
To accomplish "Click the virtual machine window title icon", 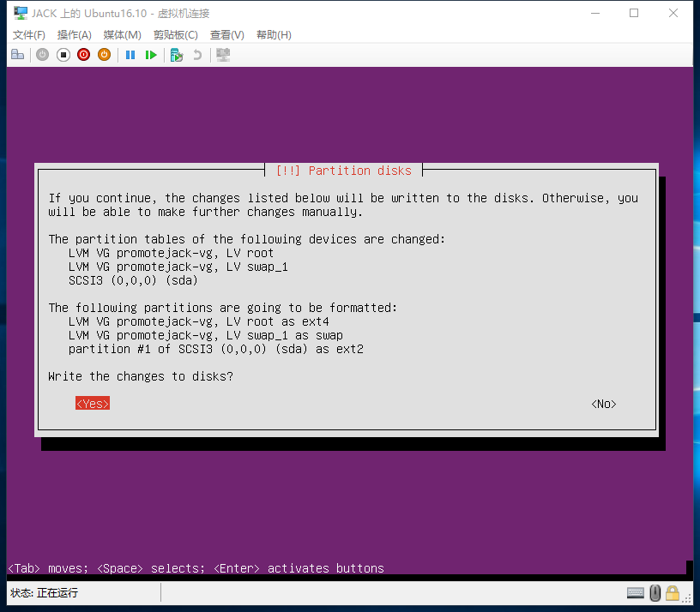I will pos(20,13).
